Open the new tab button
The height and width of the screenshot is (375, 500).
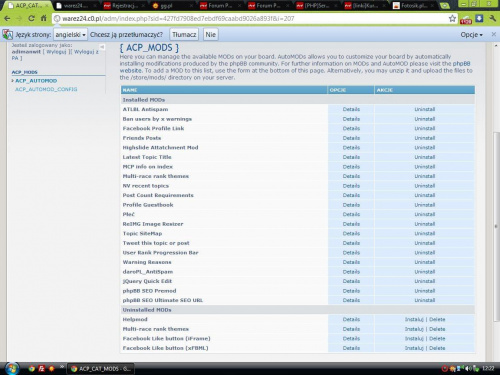[x=444, y=5]
